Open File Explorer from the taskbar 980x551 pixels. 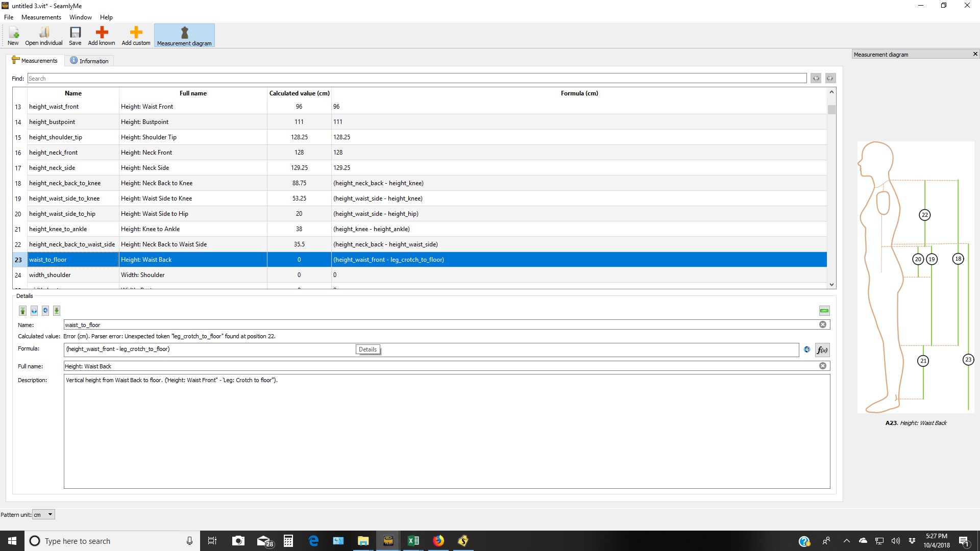(x=363, y=541)
